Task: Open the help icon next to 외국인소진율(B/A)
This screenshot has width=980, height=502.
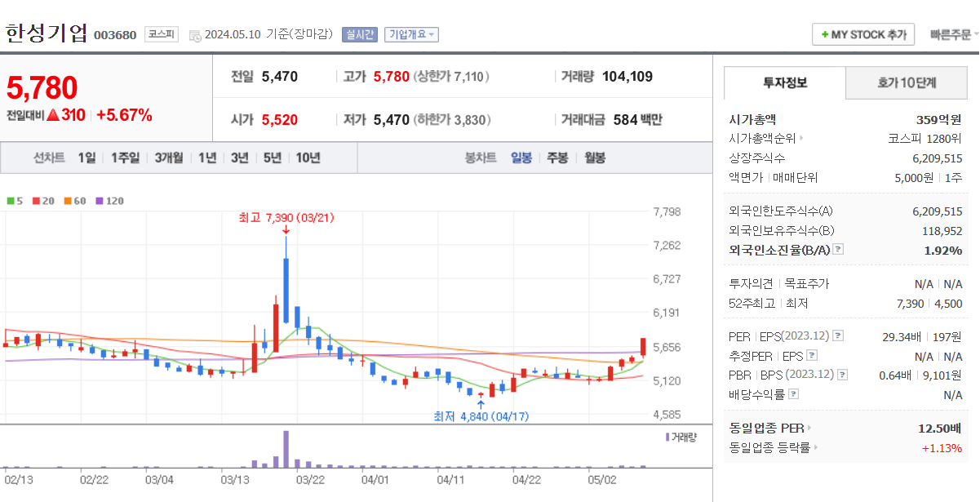Action: (838, 250)
